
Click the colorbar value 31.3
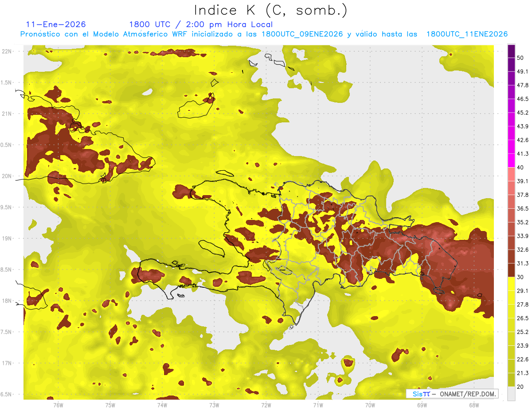523,263
